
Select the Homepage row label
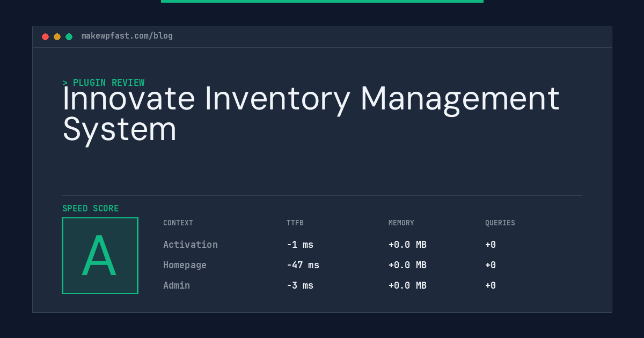tap(185, 265)
